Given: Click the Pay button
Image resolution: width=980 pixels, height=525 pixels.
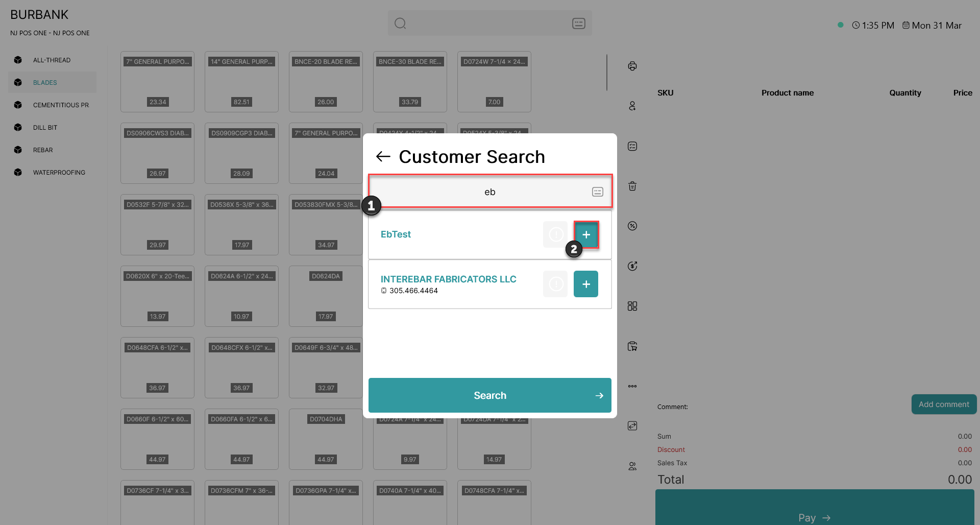Looking at the screenshot, I should [815, 508].
